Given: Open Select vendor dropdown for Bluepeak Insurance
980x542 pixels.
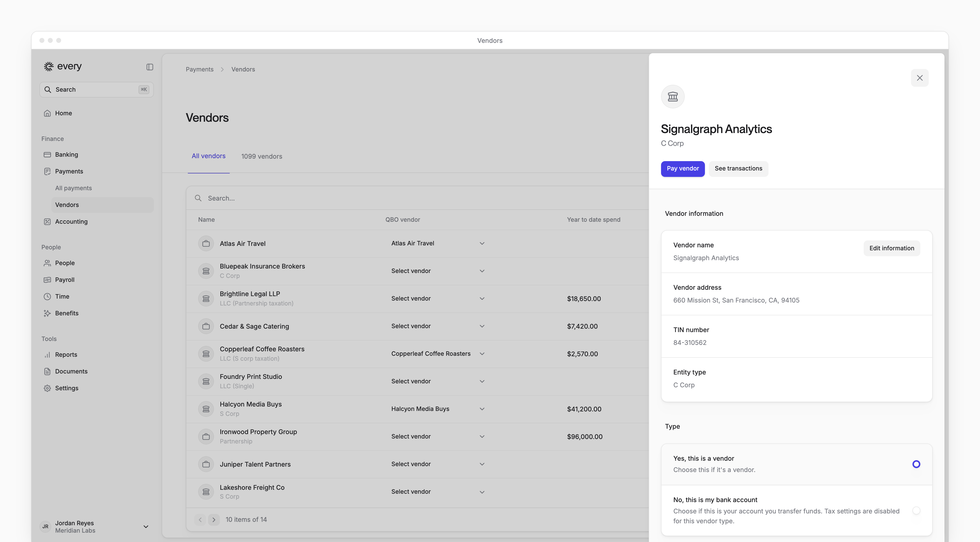Looking at the screenshot, I should click(x=437, y=271).
